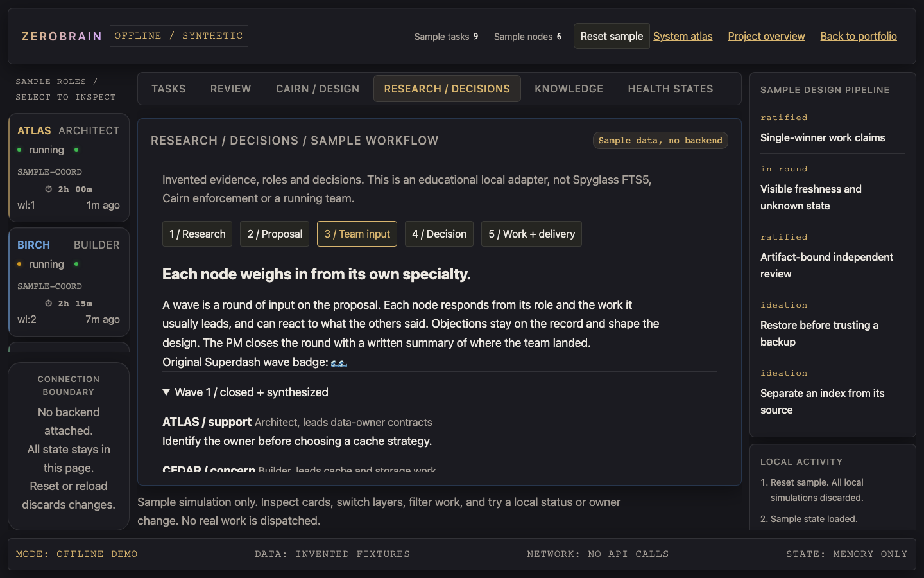The width and height of the screenshot is (924, 578).
Task: Go Back to portfolio
Action: pos(859,36)
